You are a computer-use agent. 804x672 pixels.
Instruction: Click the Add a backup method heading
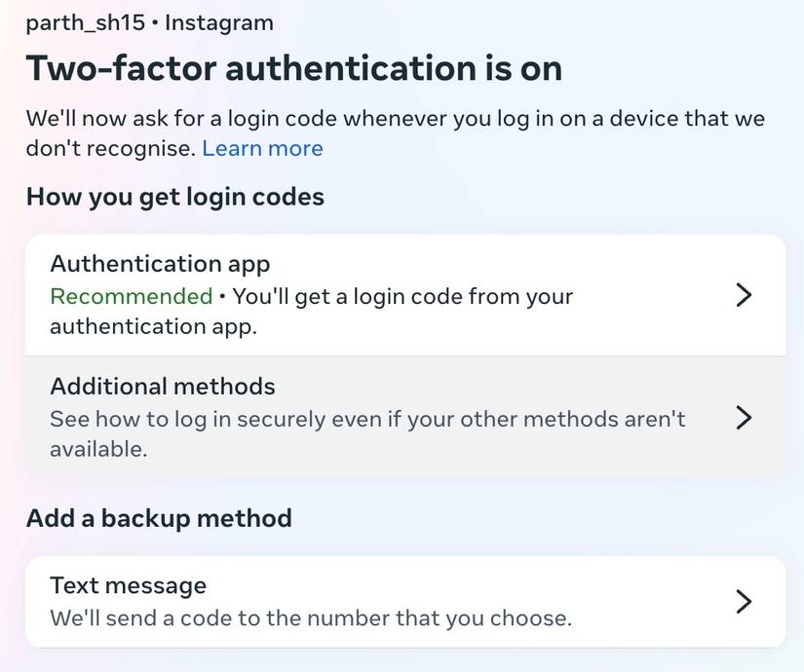click(x=159, y=517)
